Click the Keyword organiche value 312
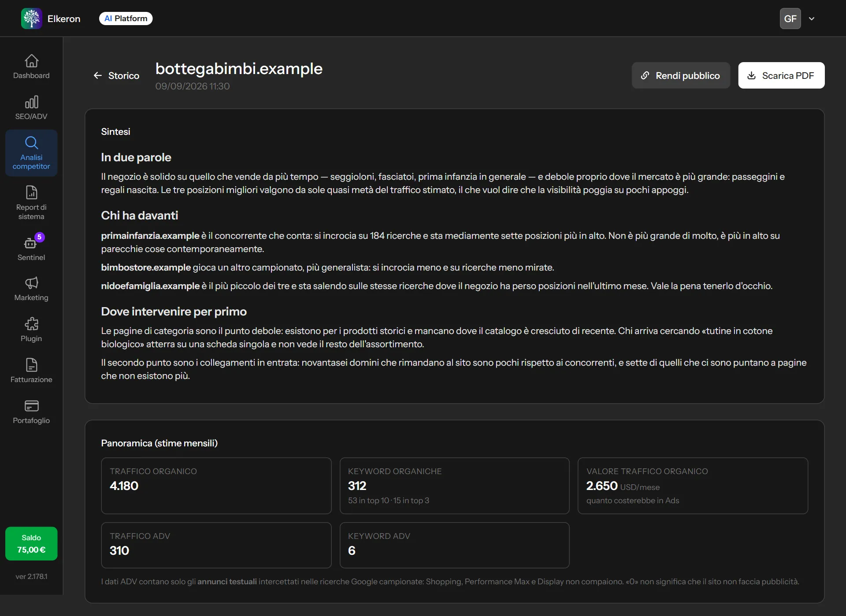846x616 pixels. (x=357, y=486)
